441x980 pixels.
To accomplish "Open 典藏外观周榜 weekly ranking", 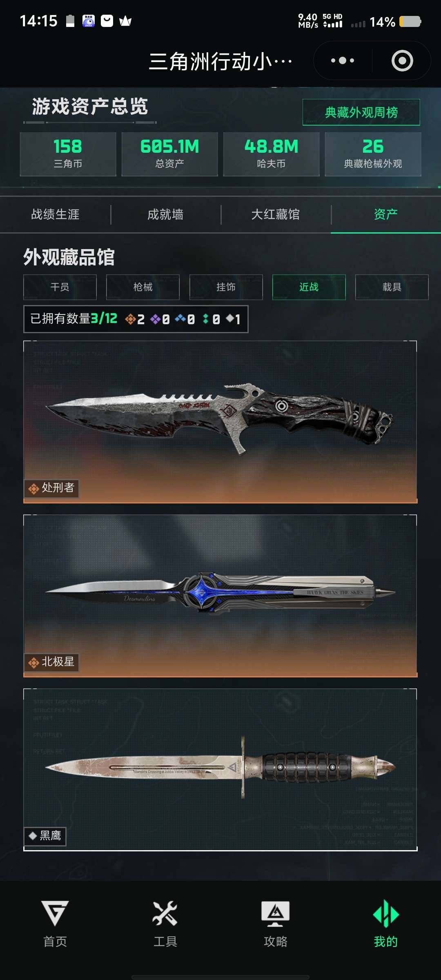I will click(x=361, y=112).
